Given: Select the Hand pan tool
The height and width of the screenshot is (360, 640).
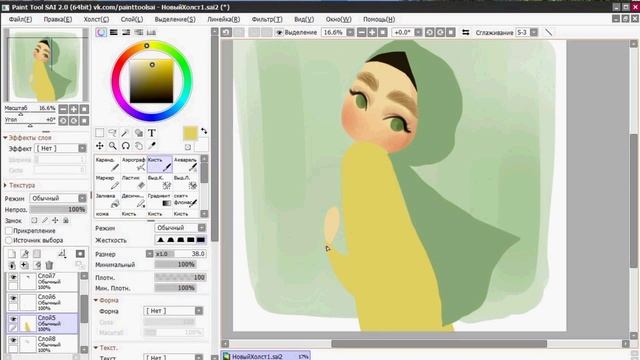Looking at the screenshot, I should [138, 146].
